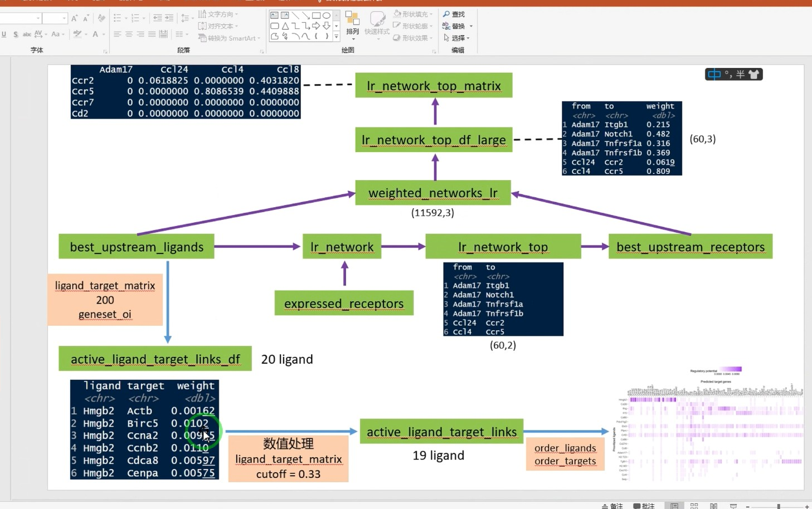Decrease the list indent level
Screen dimensions: 812x509
[x=157, y=18]
